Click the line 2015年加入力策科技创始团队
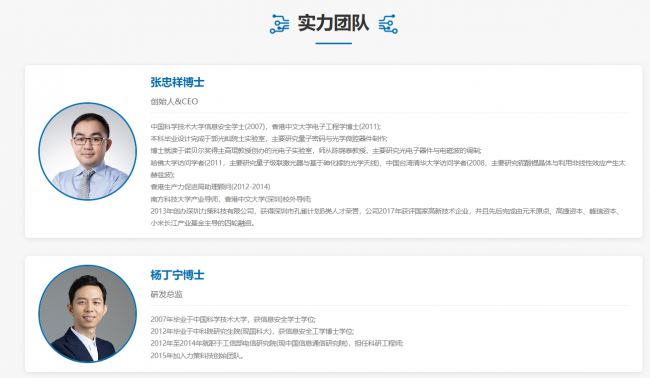Viewport: 650px width, 378px height. coord(197,356)
